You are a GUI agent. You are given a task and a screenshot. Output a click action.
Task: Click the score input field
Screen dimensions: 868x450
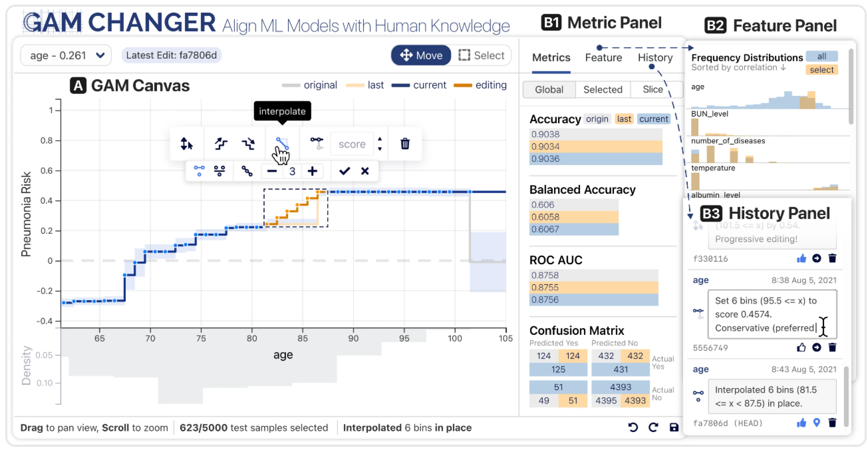(x=352, y=144)
